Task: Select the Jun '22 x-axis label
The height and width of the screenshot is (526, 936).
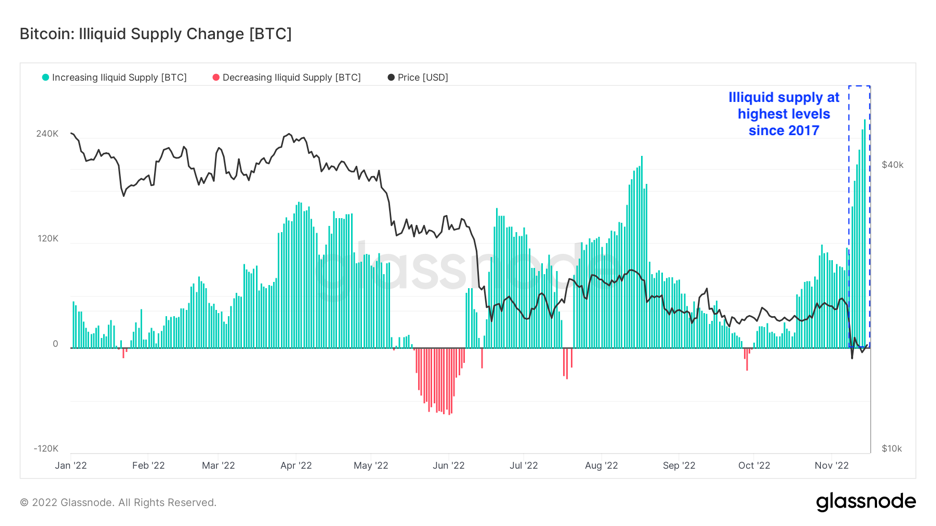Action: click(x=448, y=465)
